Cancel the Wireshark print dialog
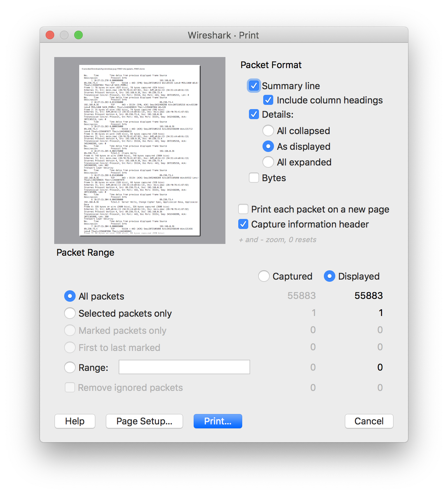The image size is (448, 495). click(x=369, y=421)
